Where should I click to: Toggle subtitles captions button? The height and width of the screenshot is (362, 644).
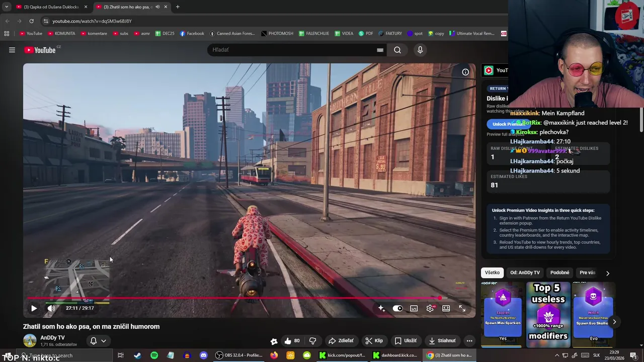[414, 308]
